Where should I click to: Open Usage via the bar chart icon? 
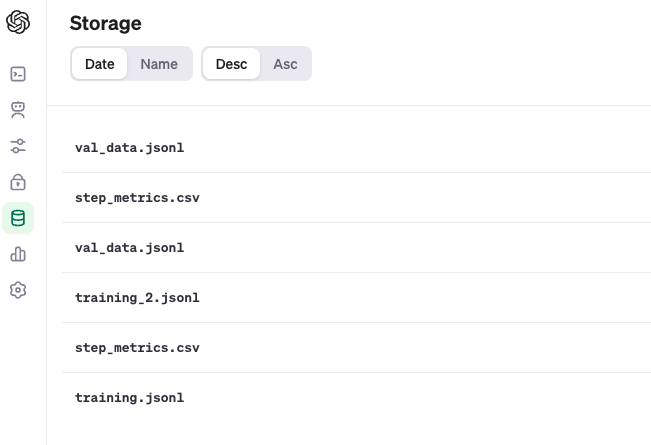click(18, 254)
